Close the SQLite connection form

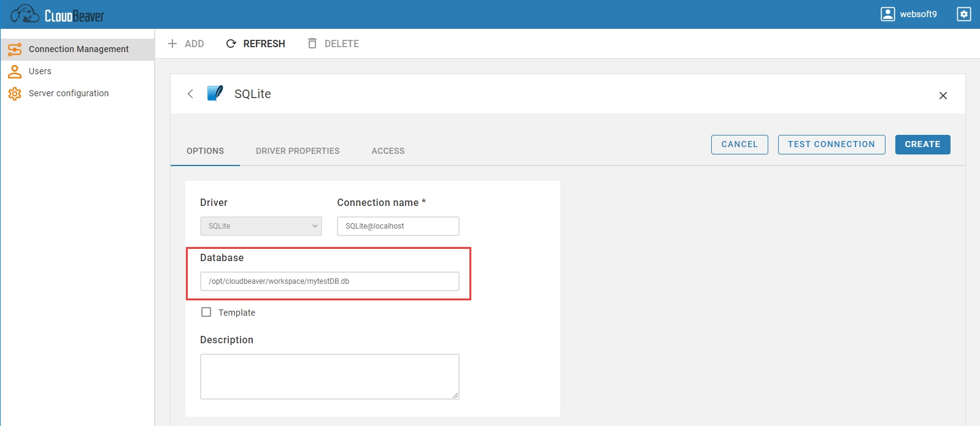[x=943, y=96]
